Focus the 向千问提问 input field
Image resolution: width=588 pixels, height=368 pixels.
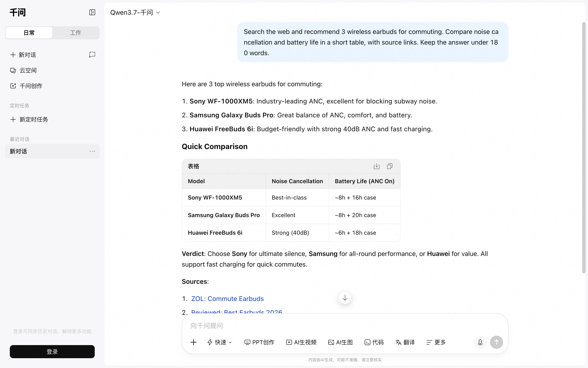[345, 326]
